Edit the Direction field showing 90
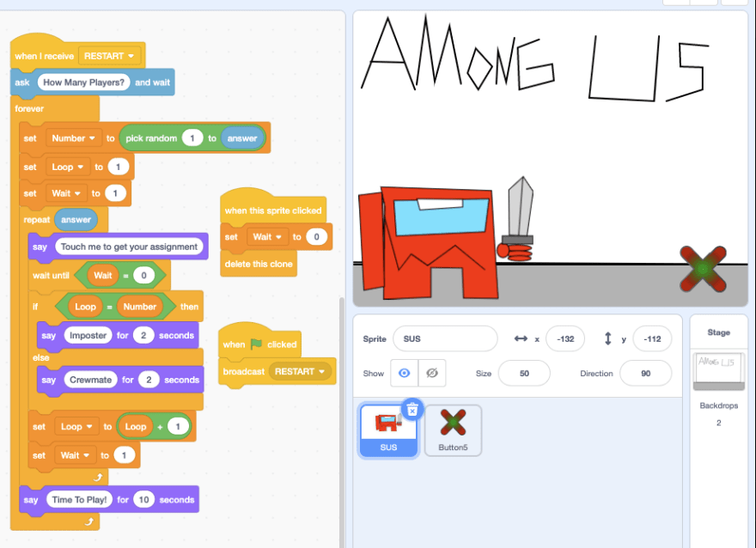Image resolution: width=756 pixels, height=548 pixels. point(645,374)
